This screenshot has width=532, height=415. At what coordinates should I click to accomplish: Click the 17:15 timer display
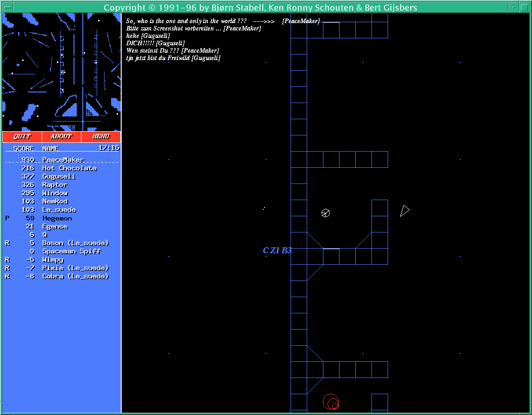(x=109, y=148)
